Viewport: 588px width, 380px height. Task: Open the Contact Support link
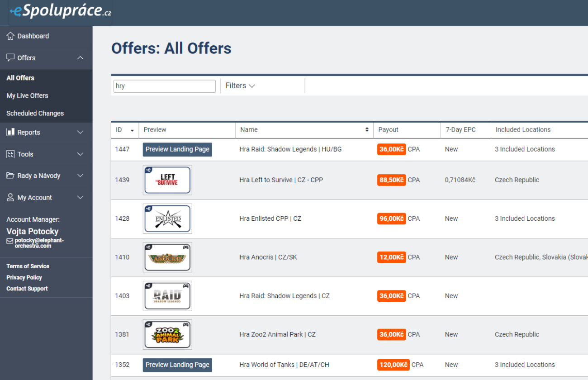27,289
